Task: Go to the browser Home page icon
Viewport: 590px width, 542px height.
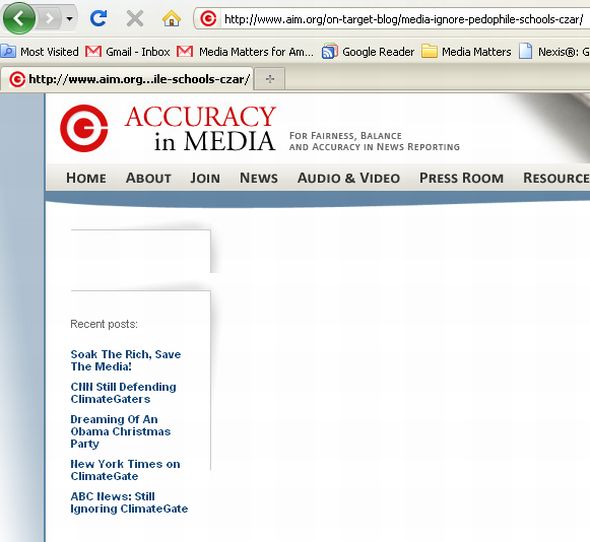Action: (171, 18)
